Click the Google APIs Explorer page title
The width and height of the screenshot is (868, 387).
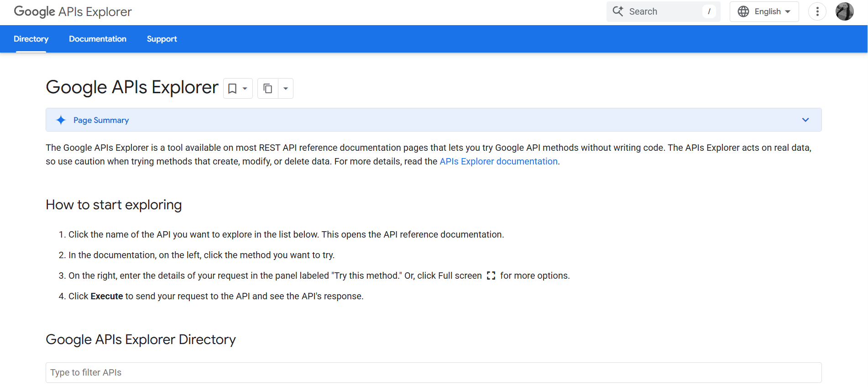click(x=132, y=87)
